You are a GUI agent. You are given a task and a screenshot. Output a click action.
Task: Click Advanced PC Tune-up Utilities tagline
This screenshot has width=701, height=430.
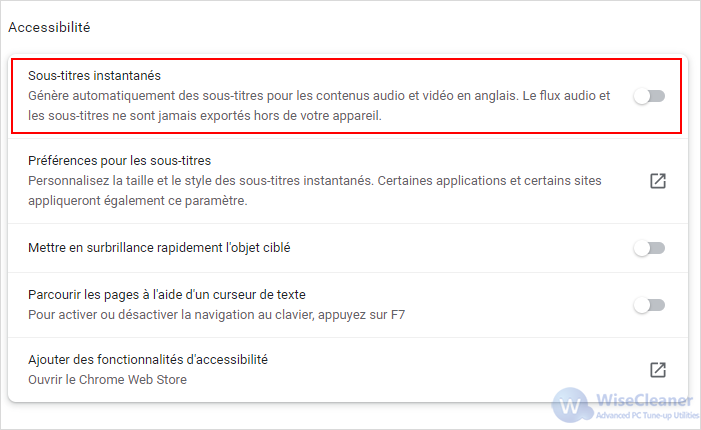click(647, 415)
